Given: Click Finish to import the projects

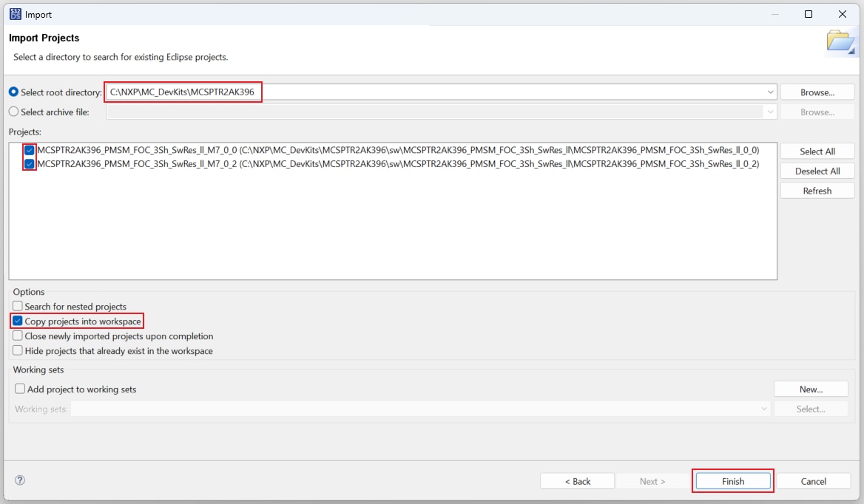Looking at the screenshot, I should pos(733,481).
